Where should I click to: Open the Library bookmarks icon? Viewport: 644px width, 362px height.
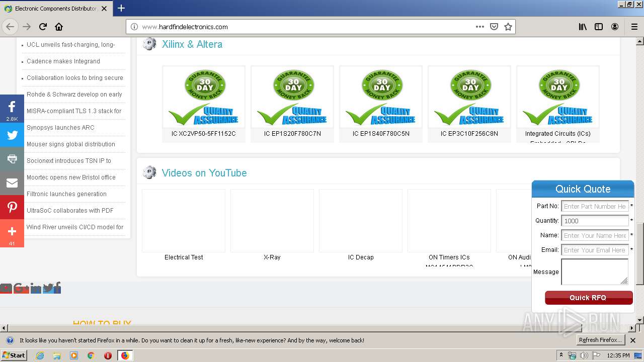[583, 27]
